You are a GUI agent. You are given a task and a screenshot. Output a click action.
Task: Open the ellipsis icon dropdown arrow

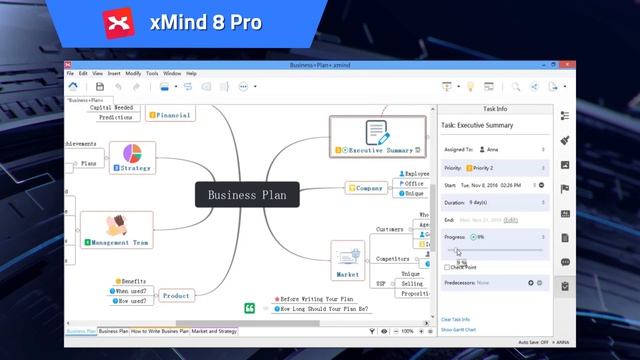click(x=255, y=87)
